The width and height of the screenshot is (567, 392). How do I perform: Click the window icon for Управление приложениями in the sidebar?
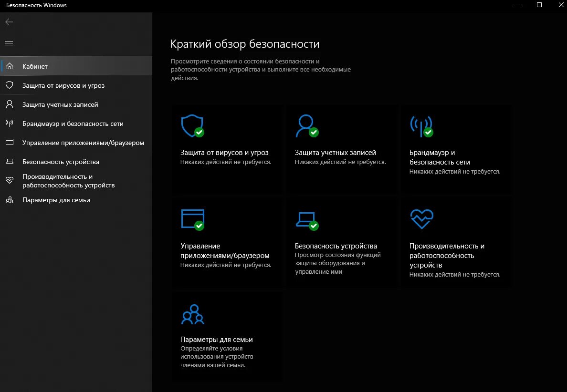pos(10,142)
